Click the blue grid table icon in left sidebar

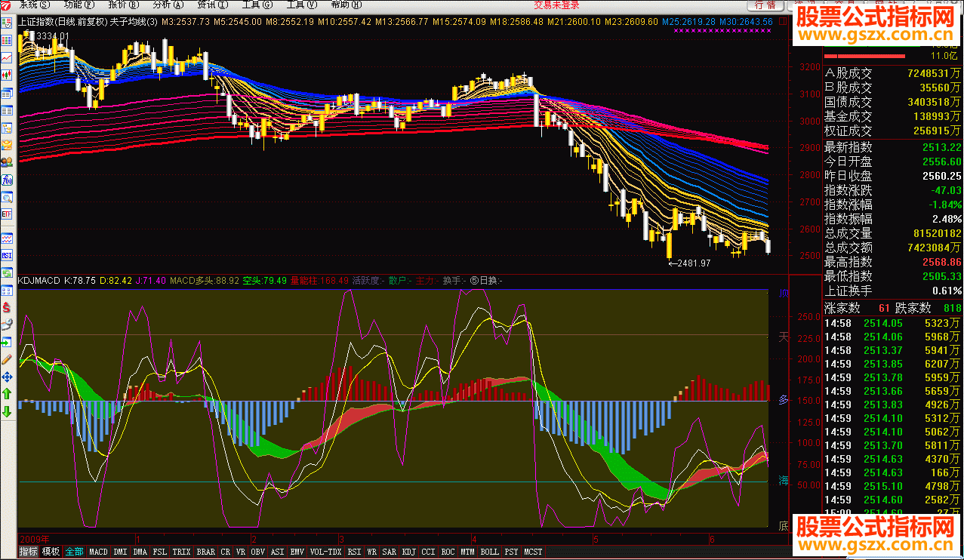point(7,40)
